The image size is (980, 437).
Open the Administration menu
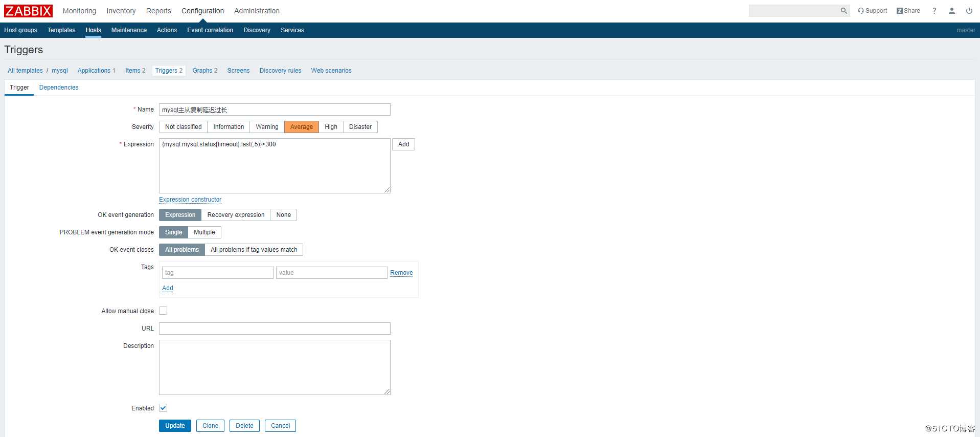(257, 11)
